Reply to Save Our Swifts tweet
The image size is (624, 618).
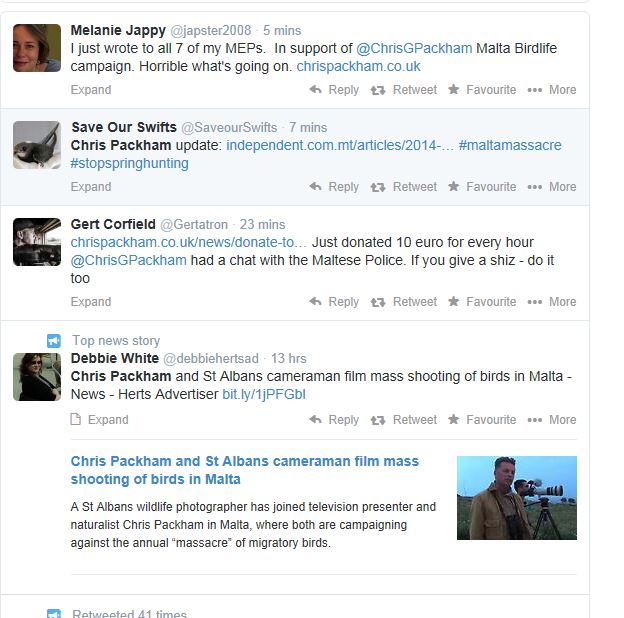point(334,187)
